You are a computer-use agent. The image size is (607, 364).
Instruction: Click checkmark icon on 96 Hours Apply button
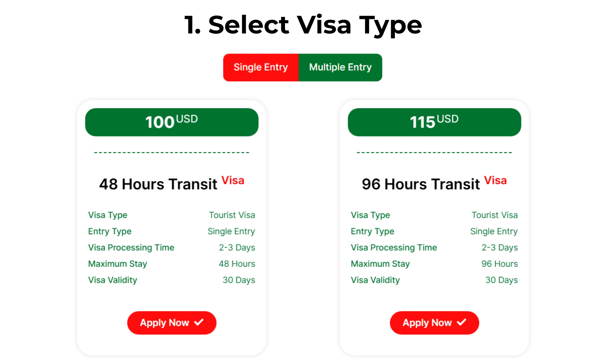pyautogui.click(x=462, y=322)
